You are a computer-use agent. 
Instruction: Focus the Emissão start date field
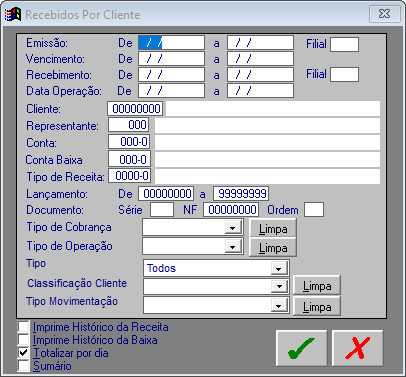coord(171,43)
